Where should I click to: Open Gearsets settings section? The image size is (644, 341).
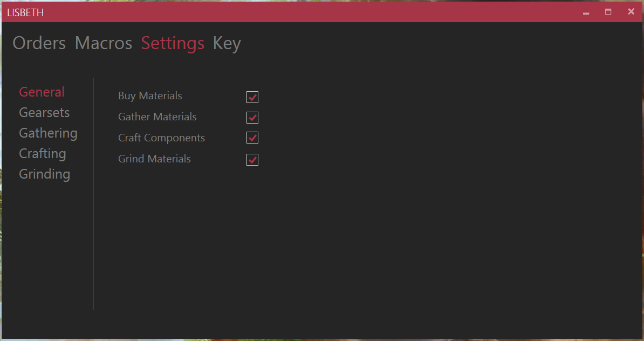coord(44,113)
